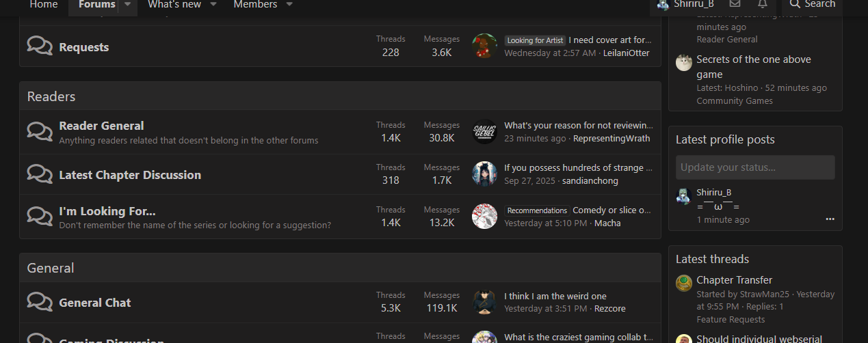
Task: Go to the Home tab
Action: point(44,5)
